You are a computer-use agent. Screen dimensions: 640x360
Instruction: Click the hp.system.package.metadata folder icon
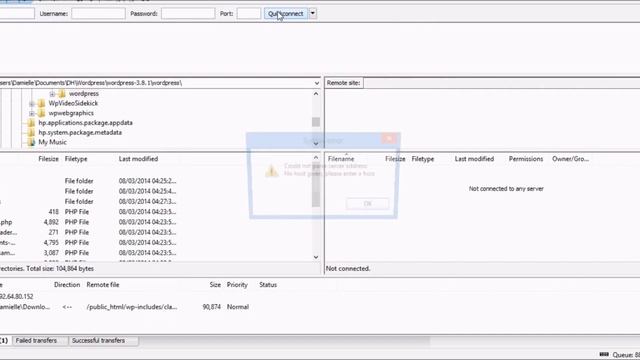pos(31,133)
